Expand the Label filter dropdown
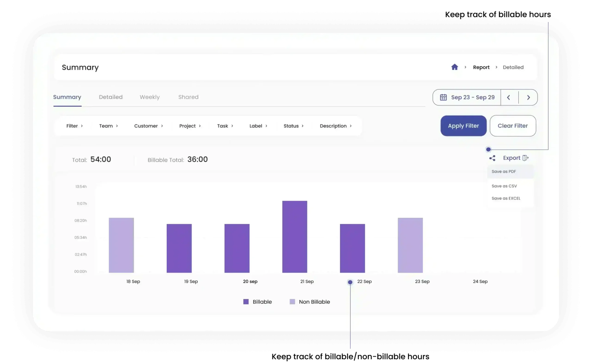This screenshot has height=364, width=592. (x=258, y=126)
